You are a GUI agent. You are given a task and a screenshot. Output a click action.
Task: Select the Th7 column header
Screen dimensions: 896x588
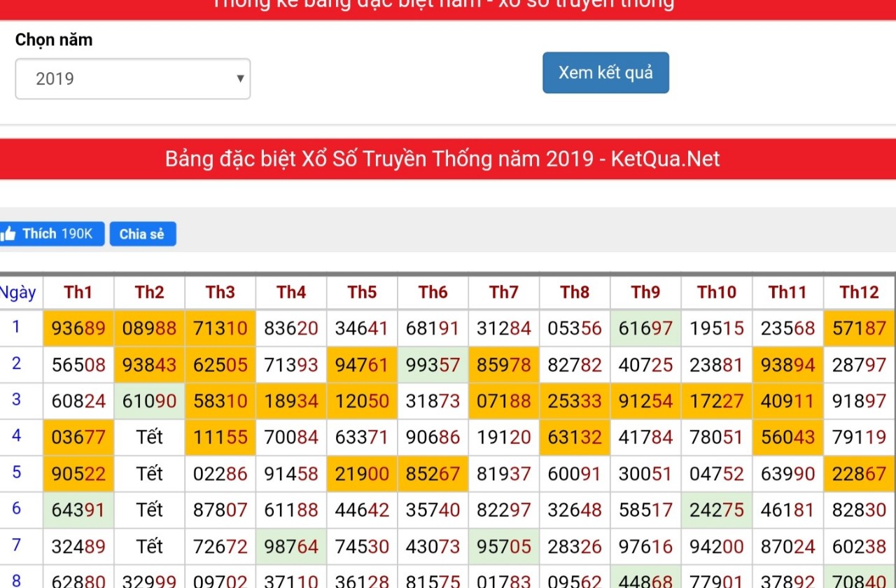[504, 292]
